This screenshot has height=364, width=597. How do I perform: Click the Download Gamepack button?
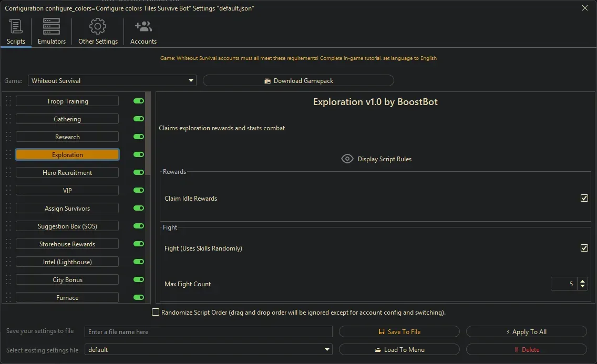[298, 81]
